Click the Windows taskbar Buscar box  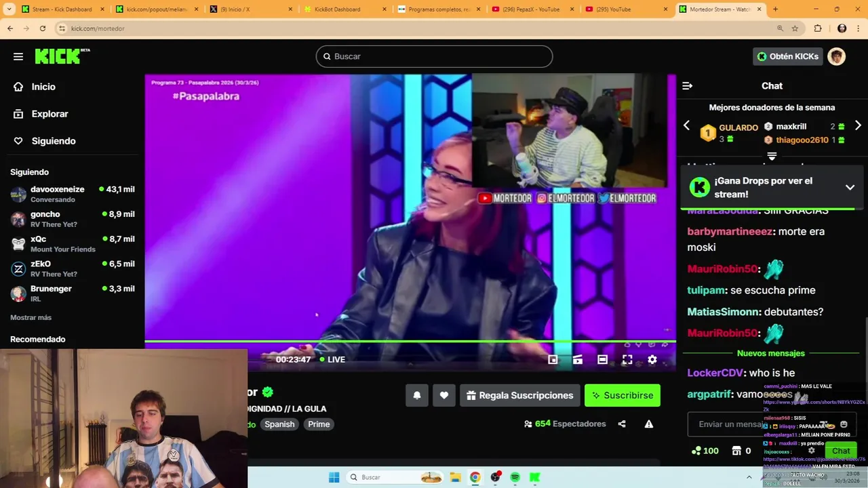[x=397, y=477]
